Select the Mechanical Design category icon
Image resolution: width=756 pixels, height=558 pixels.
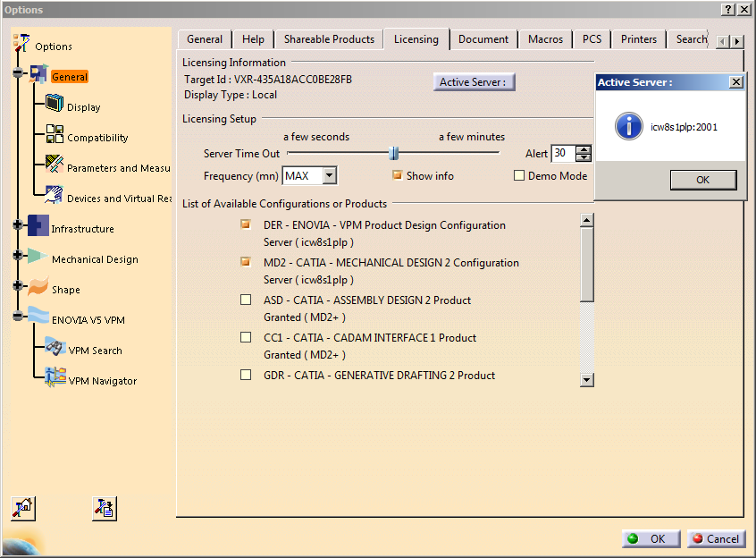point(38,258)
